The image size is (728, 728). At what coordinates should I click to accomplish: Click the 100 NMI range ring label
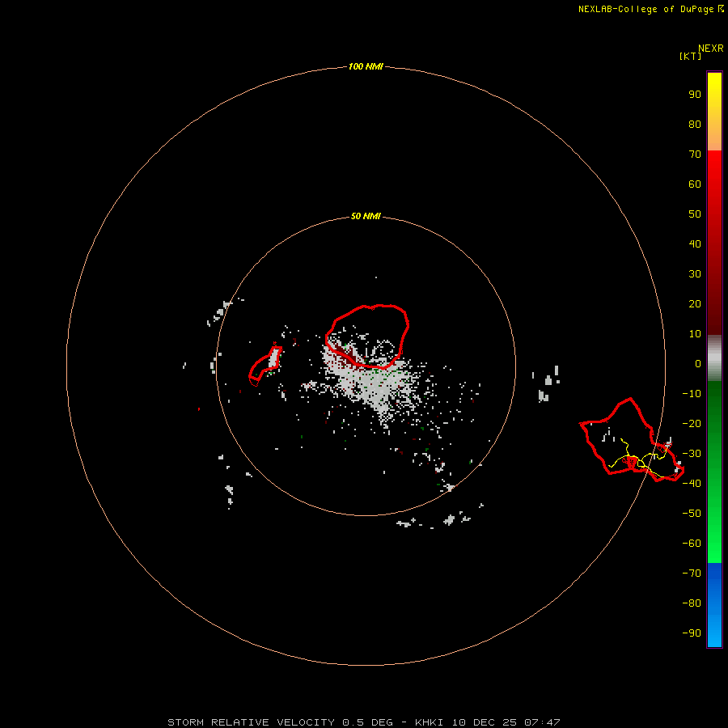click(366, 66)
